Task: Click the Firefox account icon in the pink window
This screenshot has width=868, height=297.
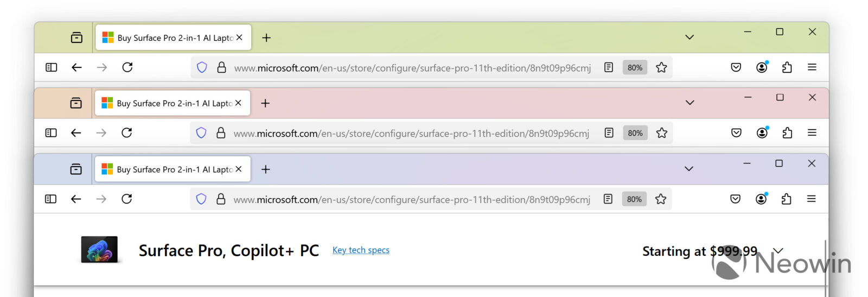Action: 762,133
